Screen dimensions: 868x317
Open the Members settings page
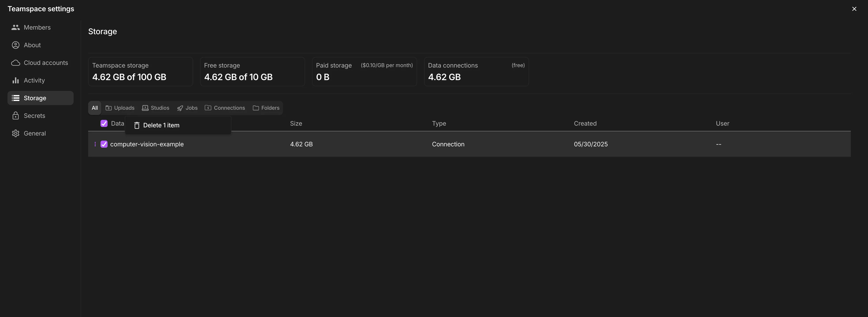click(x=40, y=27)
